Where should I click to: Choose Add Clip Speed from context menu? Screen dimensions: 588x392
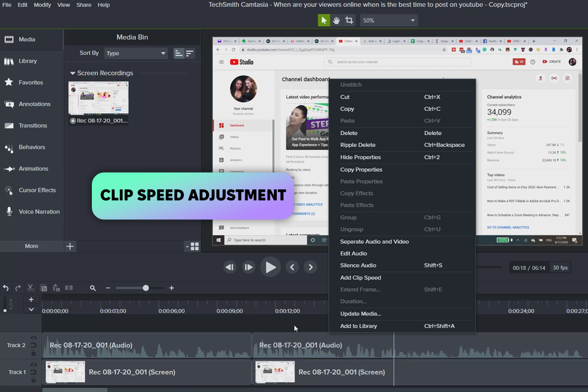point(402,278)
